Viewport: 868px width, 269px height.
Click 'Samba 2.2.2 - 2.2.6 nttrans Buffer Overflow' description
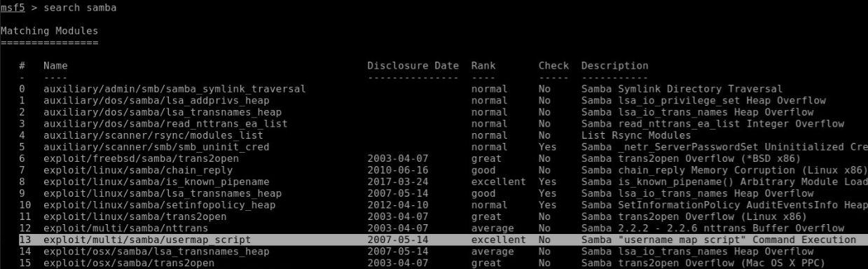[713, 228]
